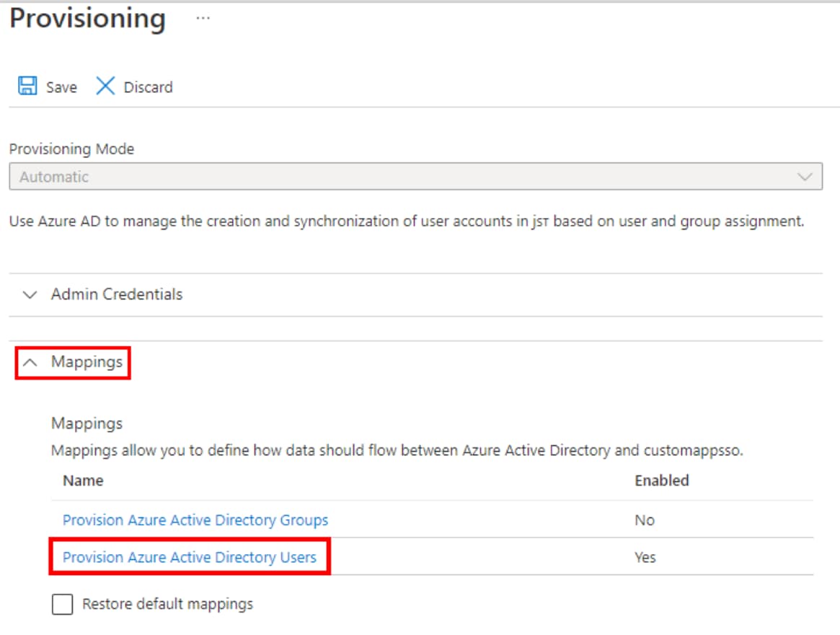
Task: Click the Discard X icon
Action: coord(106,87)
